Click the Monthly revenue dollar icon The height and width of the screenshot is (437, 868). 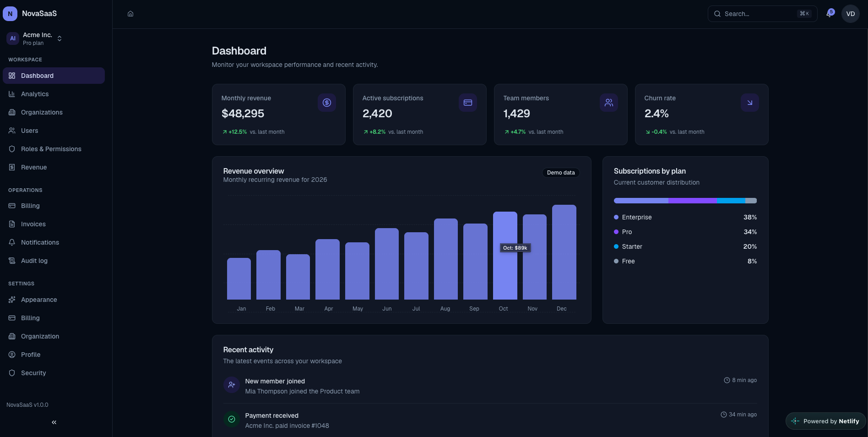tap(327, 103)
